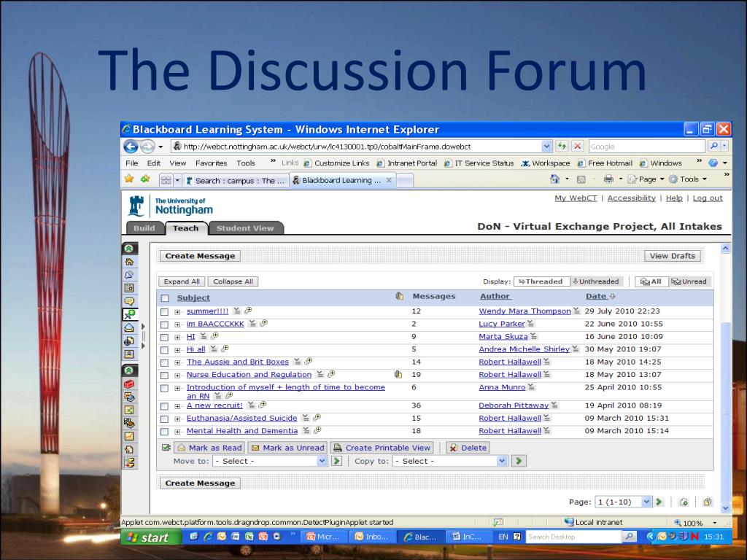Click the red toolbox icon in sidebar
747x560 pixels.
tap(129, 384)
